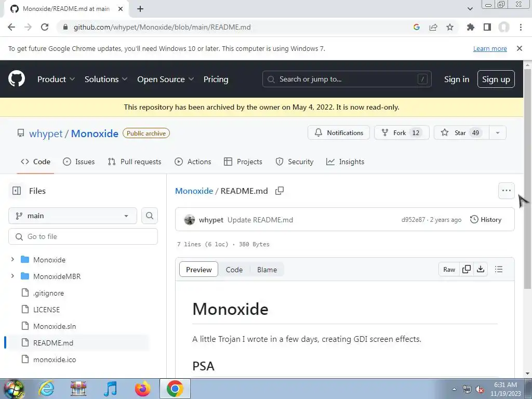The width and height of the screenshot is (532, 399).
Task: Open the outline list icon
Action: pyautogui.click(x=499, y=270)
